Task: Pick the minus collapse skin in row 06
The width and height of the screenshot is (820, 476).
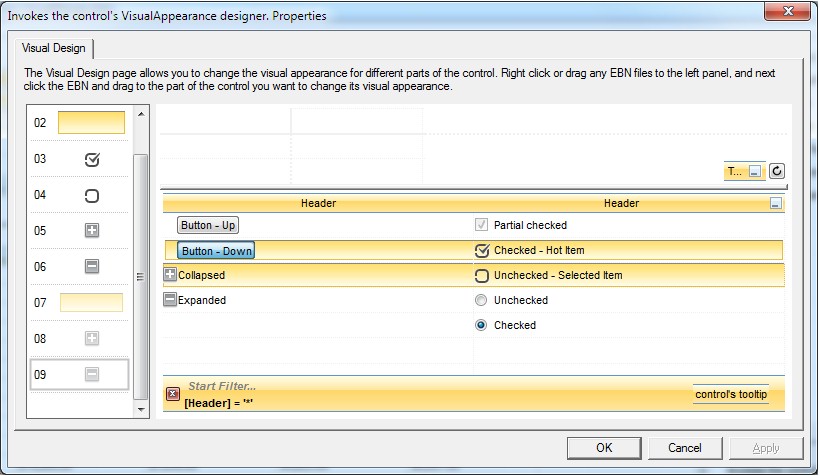Action: (x=92, y=267)
